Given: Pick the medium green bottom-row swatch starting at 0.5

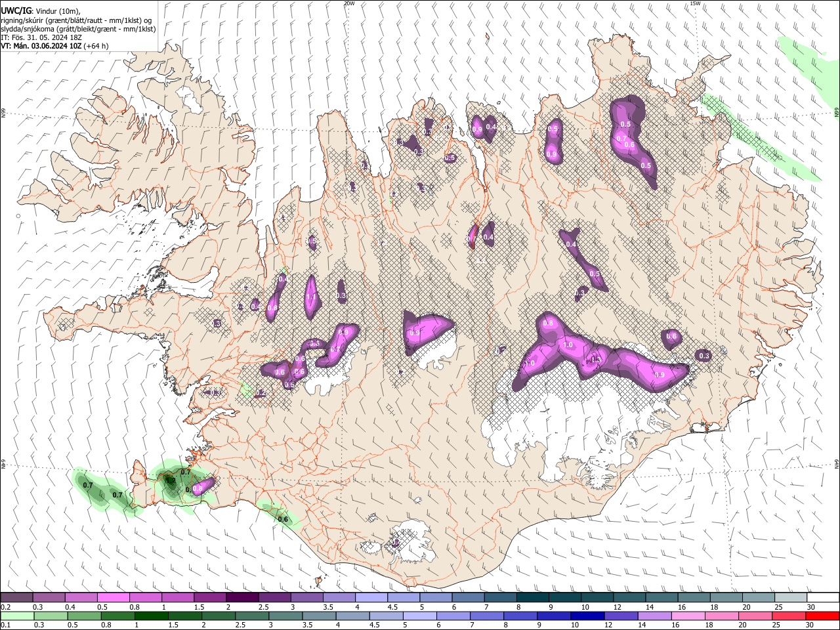Looking at the screenshot, I should click(x=84, y=616).
